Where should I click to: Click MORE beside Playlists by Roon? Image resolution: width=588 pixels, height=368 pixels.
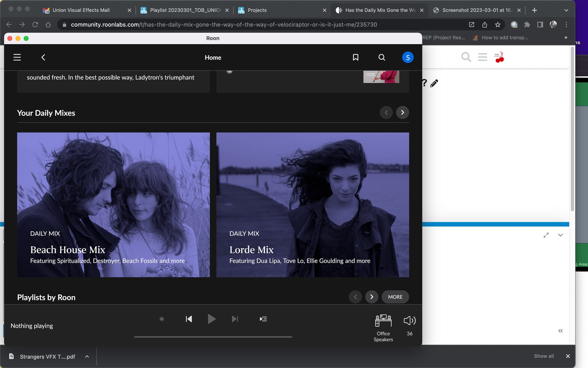pos(395,297)
